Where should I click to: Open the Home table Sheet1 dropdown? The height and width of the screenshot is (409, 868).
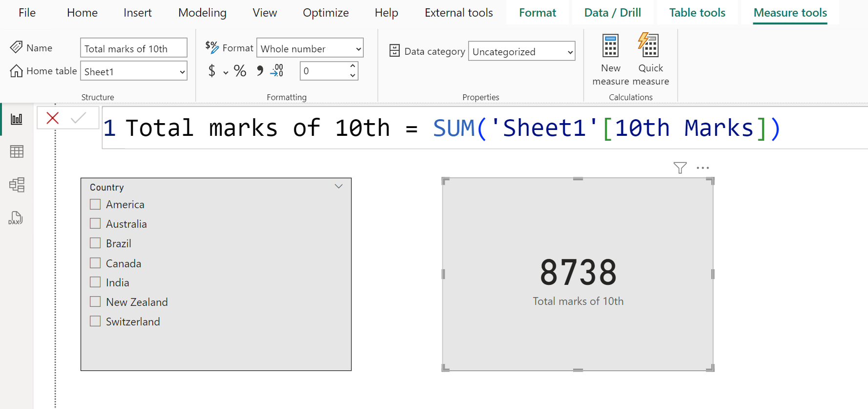pyautogui.click(x=134, y=71)
